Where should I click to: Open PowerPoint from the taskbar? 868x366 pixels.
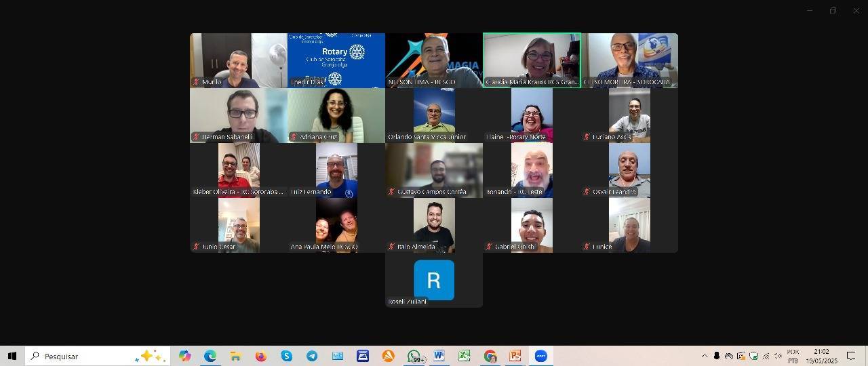click(x=515, y=356)
